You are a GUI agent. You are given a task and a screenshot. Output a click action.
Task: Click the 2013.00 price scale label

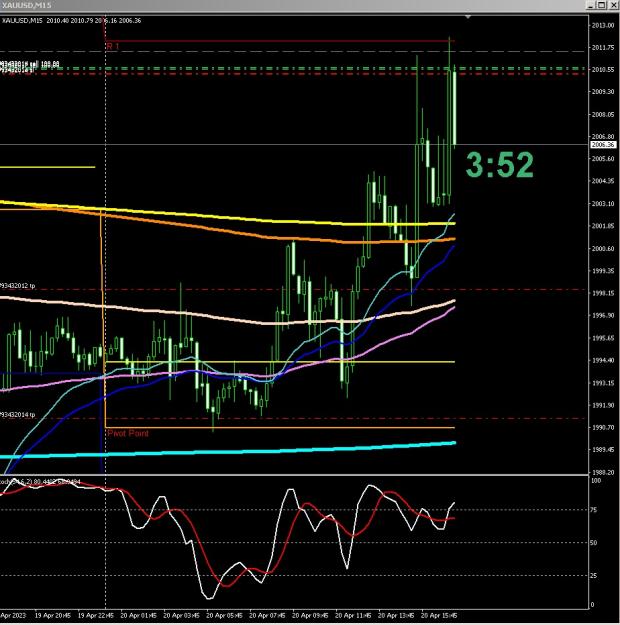pyautogui.click(x=603, y=25)
